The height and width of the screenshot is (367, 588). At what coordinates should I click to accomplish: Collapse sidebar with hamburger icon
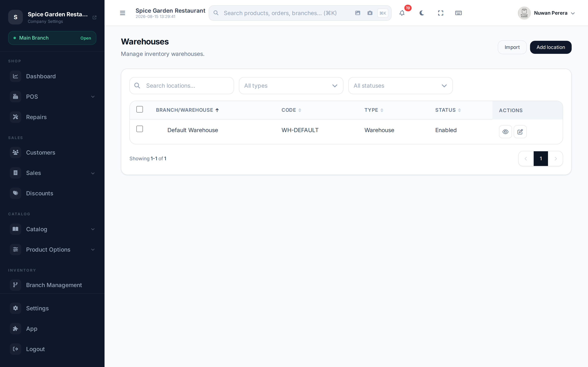coord(122,13)
